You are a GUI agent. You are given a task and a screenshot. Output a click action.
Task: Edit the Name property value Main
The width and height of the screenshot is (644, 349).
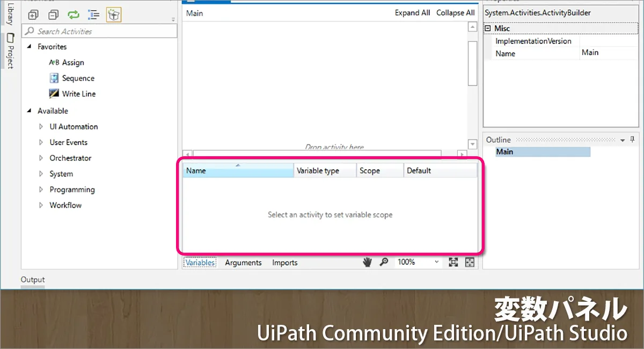pyautogui.click(x=608, y=53)
